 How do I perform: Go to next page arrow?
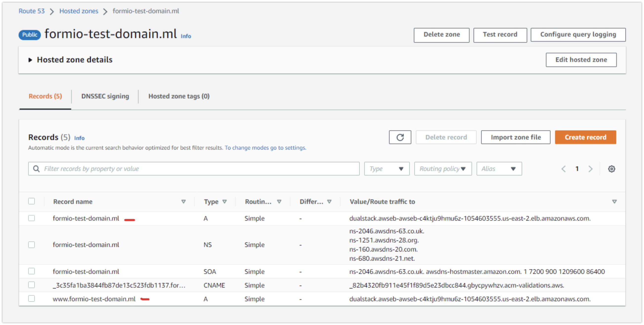tap(591, 169)
